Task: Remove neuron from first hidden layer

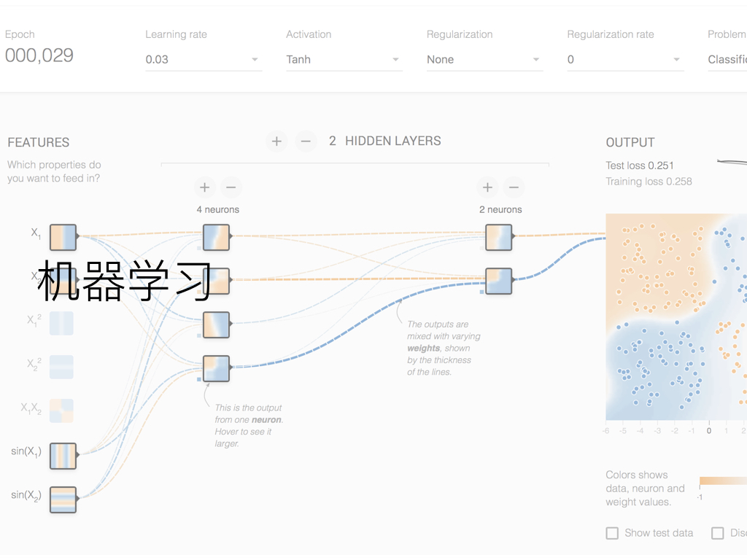Action: (x=231, y=187)
